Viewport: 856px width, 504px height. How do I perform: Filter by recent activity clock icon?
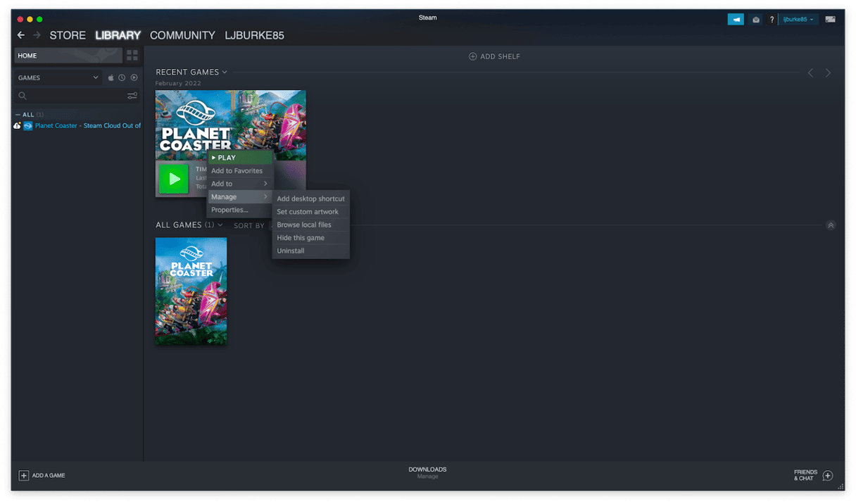pos(122,77)
